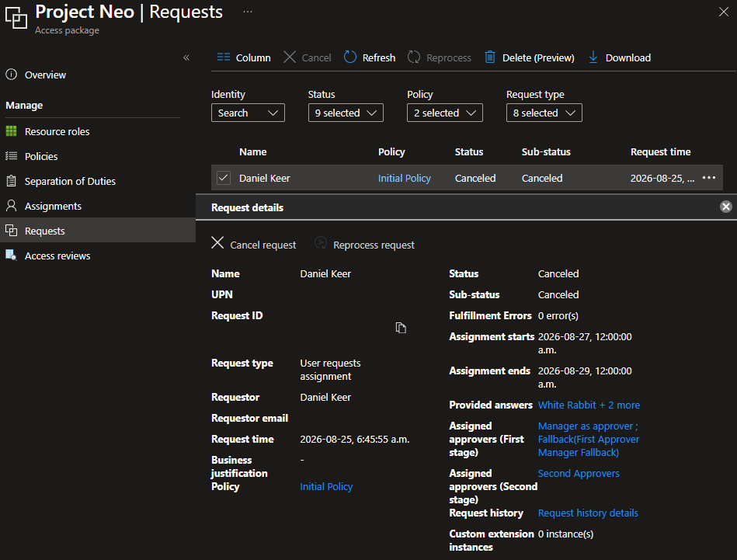Navigate to Separation of Duties

tap(70, 182)
